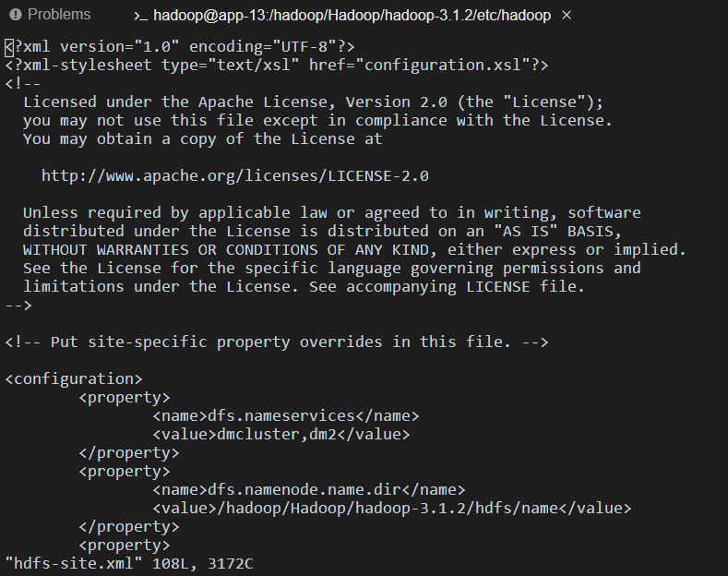Click the last opening property tag
This screenshot has width=728, height=576.
coord(125,545)
